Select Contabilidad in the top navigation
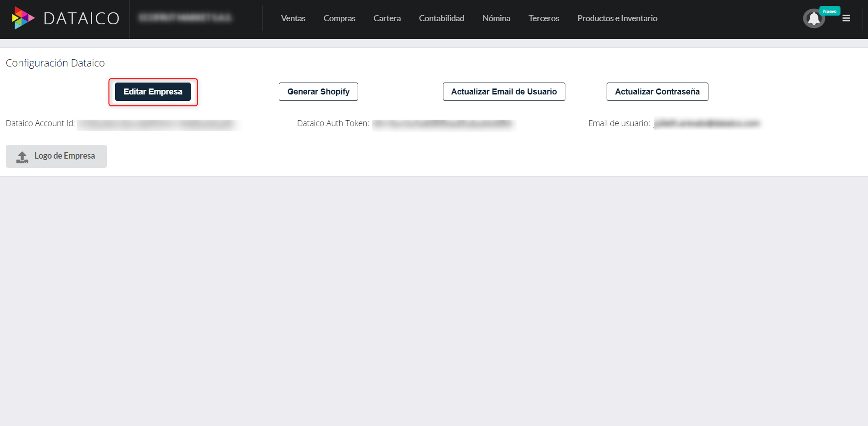Viewport: 868px width, 426px height. point(442,18)
